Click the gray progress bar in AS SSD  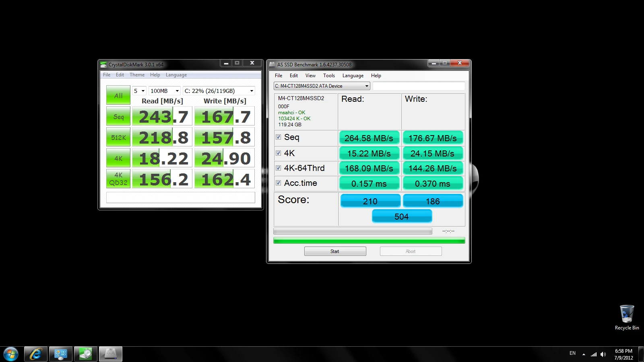pos(353,231)
